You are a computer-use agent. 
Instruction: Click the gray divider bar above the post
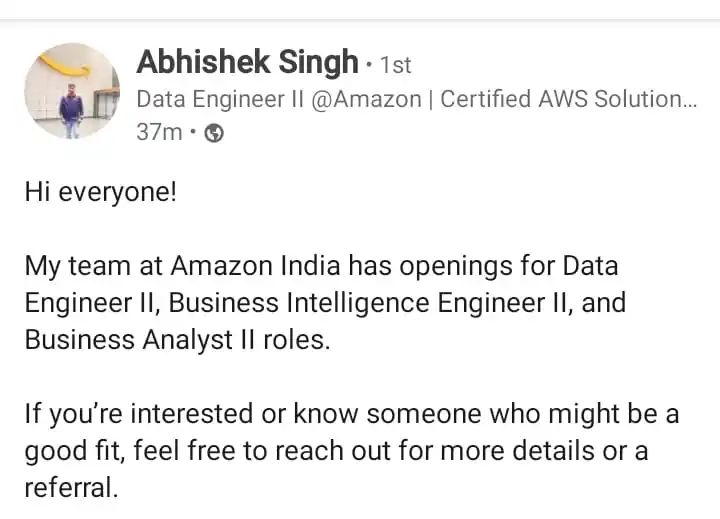point(360,19)
